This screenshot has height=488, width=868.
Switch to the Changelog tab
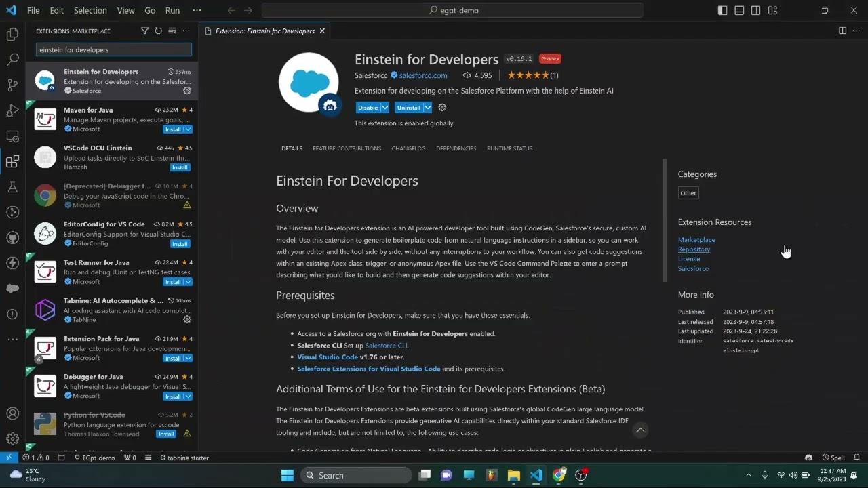pos(408,148)
